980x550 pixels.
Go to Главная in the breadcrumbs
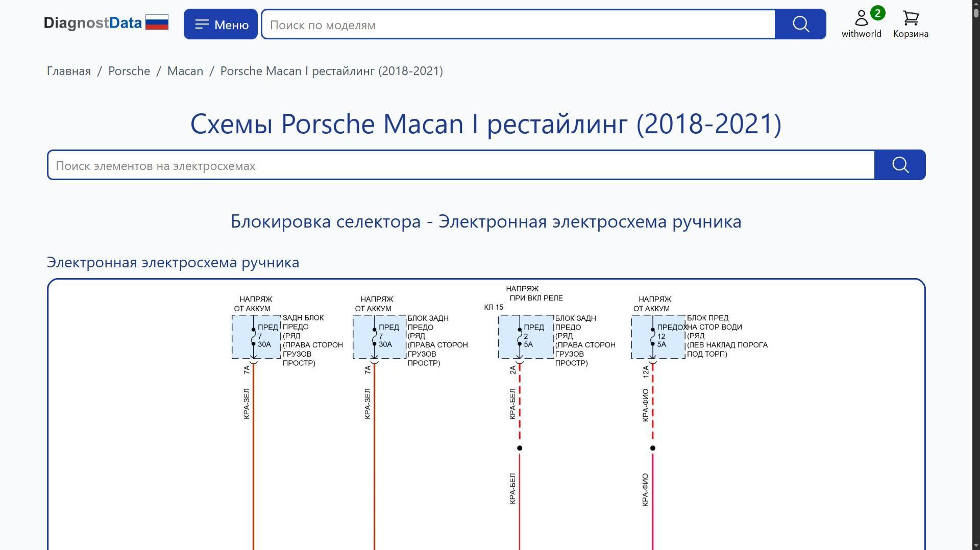69,71
